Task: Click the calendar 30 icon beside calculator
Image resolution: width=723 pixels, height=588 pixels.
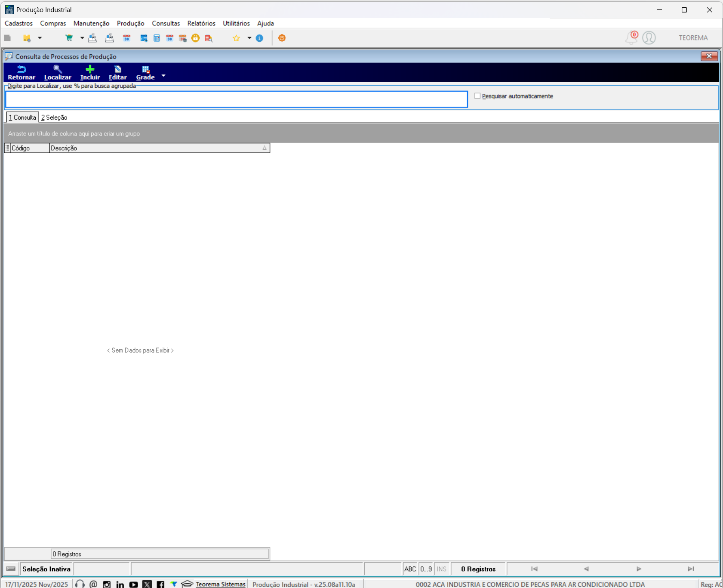Action: click(x=169, y=38)
